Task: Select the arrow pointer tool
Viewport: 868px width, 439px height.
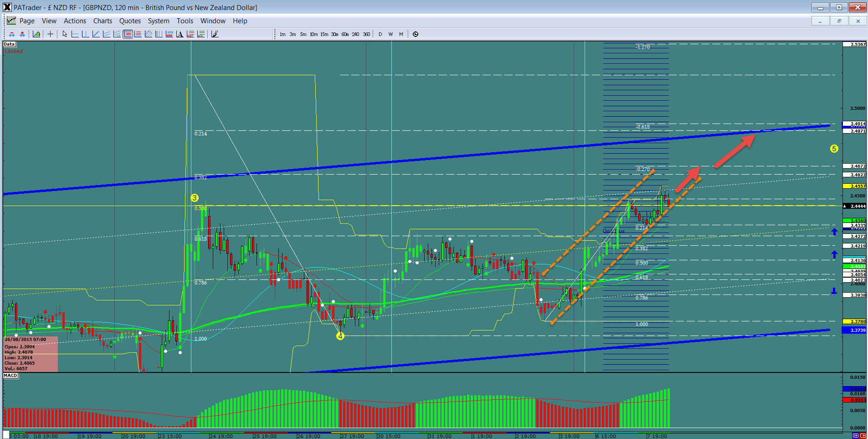Action: [x=65, y=34]
